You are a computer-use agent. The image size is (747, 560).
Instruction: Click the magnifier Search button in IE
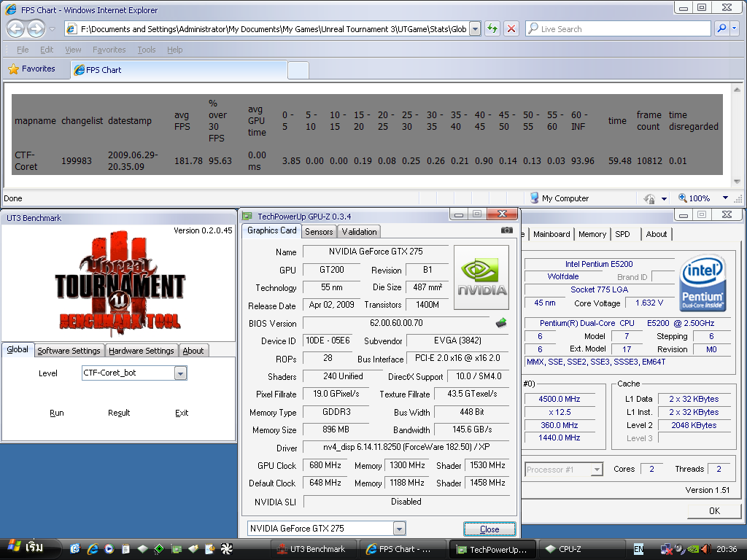click(x=721, y=28)
